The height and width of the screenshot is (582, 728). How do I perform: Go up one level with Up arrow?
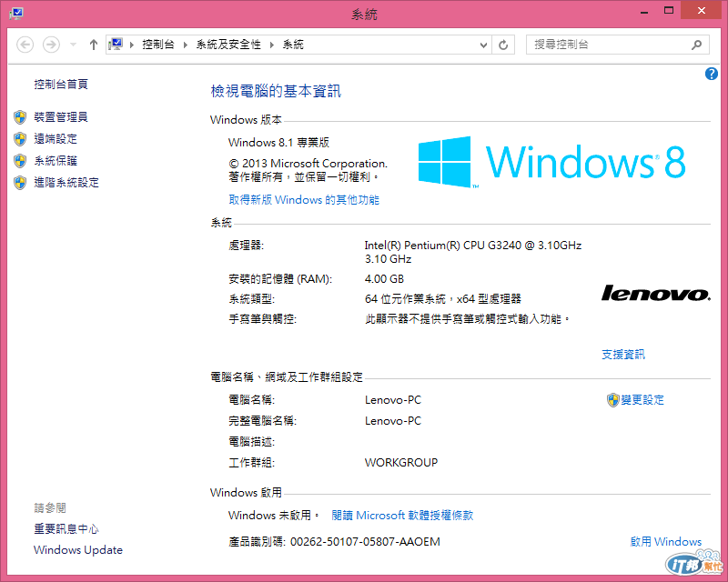(x=94, y=45)
